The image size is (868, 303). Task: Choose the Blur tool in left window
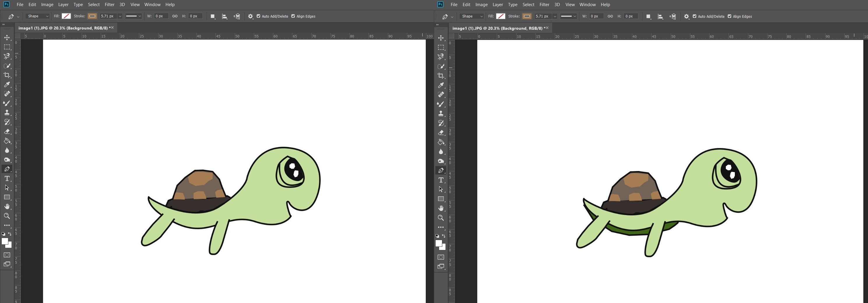(x=7, y=150)
